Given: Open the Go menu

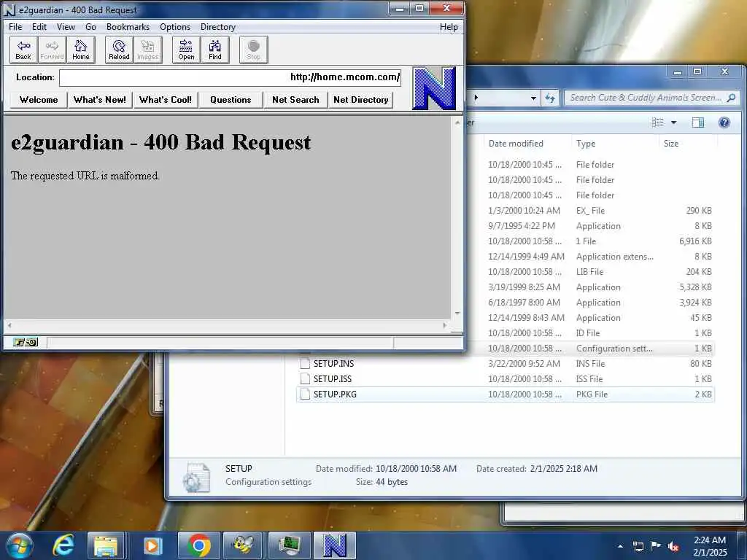Looking at the screenshot, I should (x=90, y=27).
